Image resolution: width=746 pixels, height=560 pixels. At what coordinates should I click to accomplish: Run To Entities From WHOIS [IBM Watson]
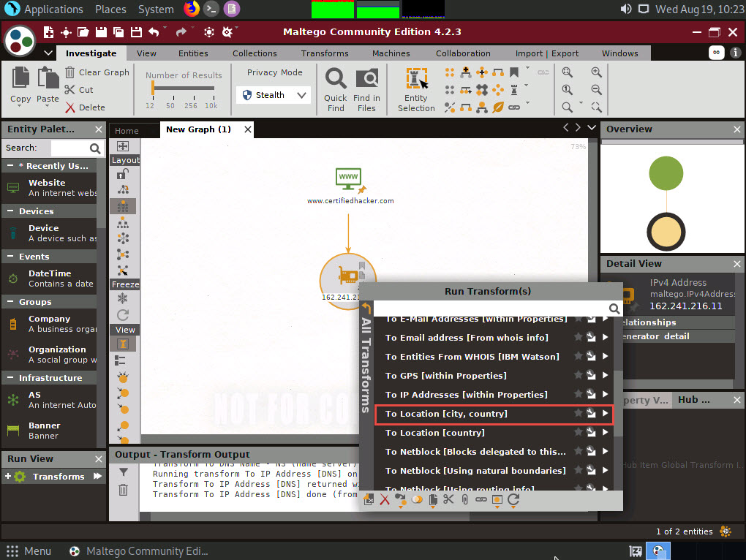click(x=494, y=357)
